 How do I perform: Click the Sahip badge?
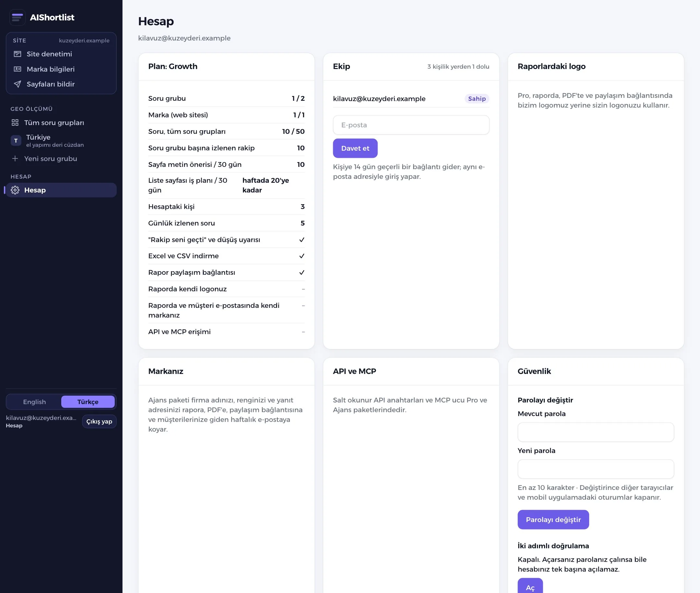coord(477,99)
